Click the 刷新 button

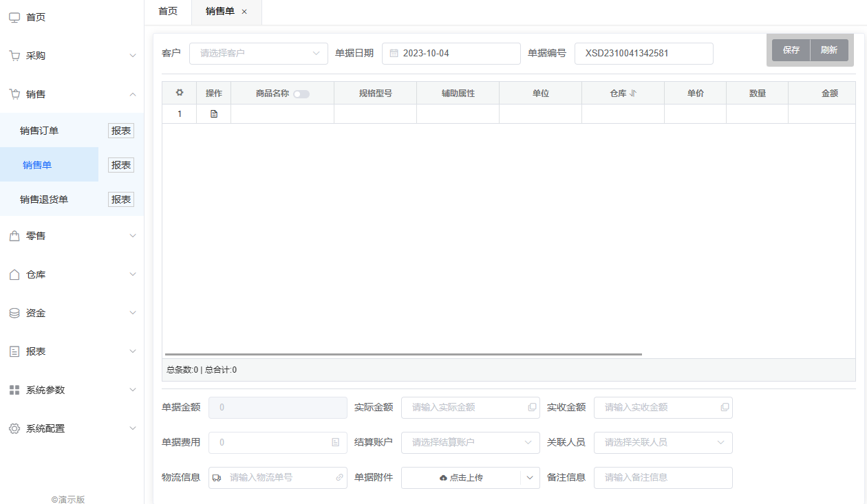(829, 50)
